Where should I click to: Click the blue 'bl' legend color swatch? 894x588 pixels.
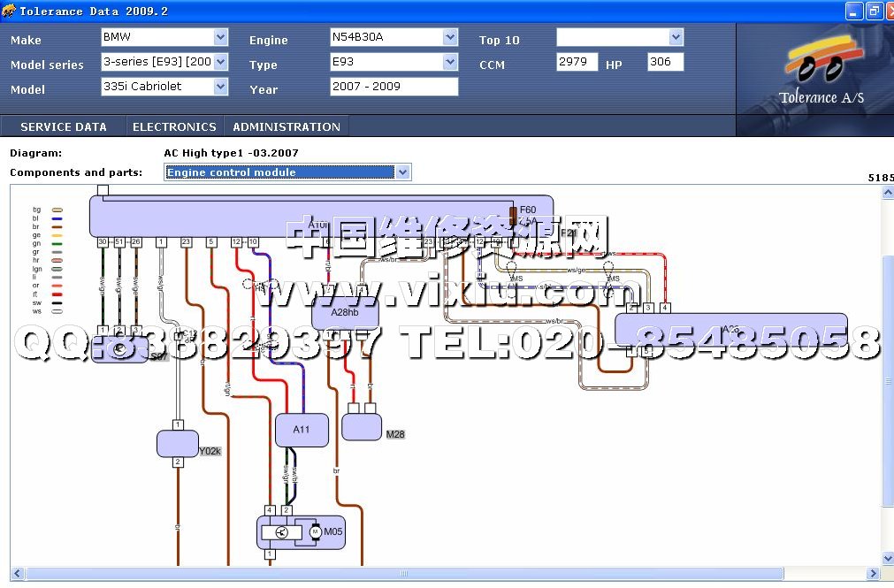click(x=57, y=218)
